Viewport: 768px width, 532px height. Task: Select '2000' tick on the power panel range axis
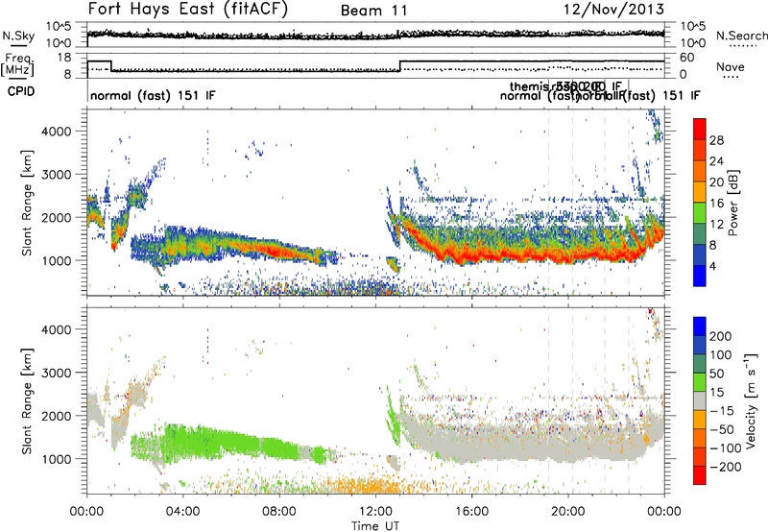56,217
